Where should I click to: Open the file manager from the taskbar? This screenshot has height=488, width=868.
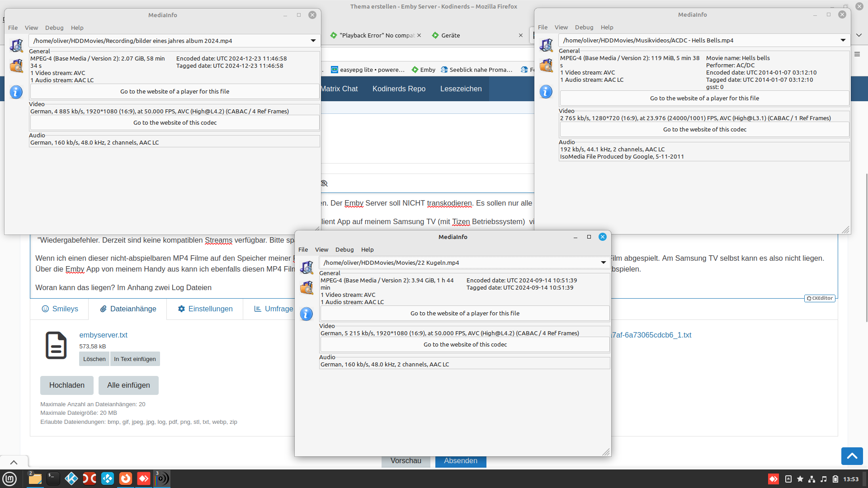[x=35, y=479]
